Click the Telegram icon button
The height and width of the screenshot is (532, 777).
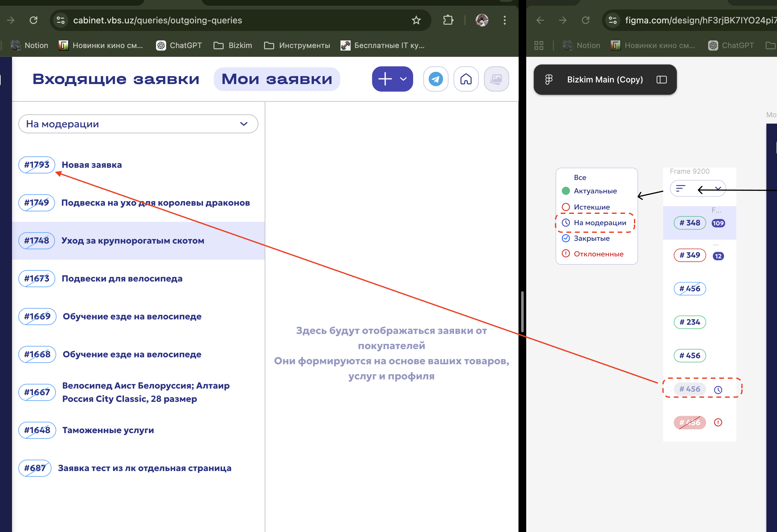[x=436, y=79]
